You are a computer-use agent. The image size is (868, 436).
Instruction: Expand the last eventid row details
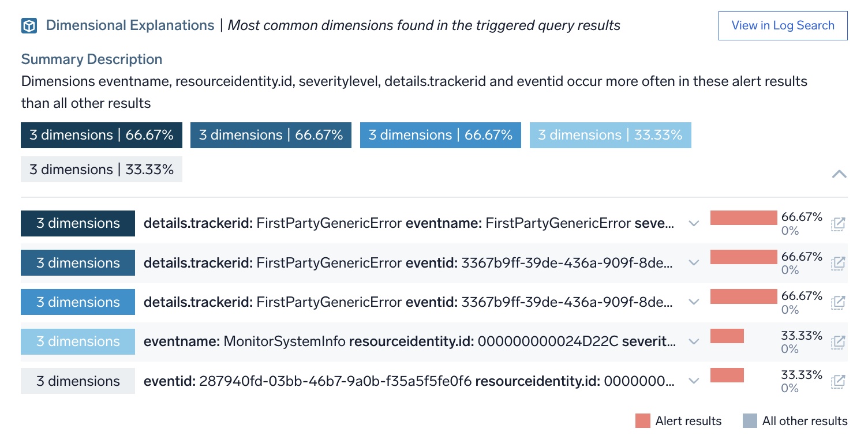pyautogui.click(x=694, y=381)
